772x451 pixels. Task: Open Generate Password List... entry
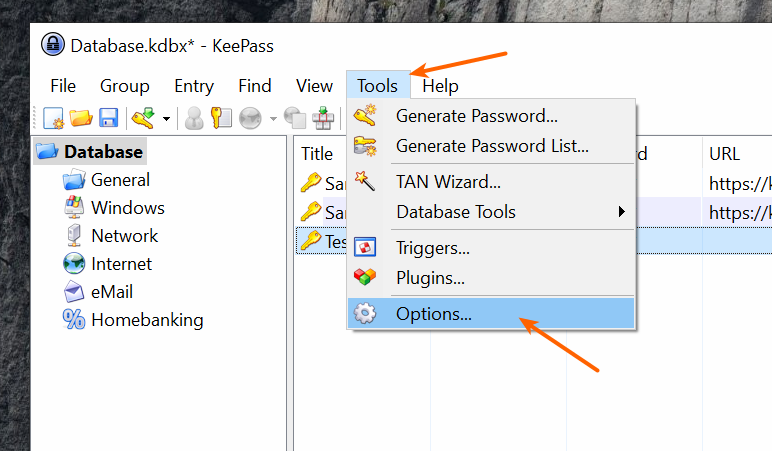492,146
